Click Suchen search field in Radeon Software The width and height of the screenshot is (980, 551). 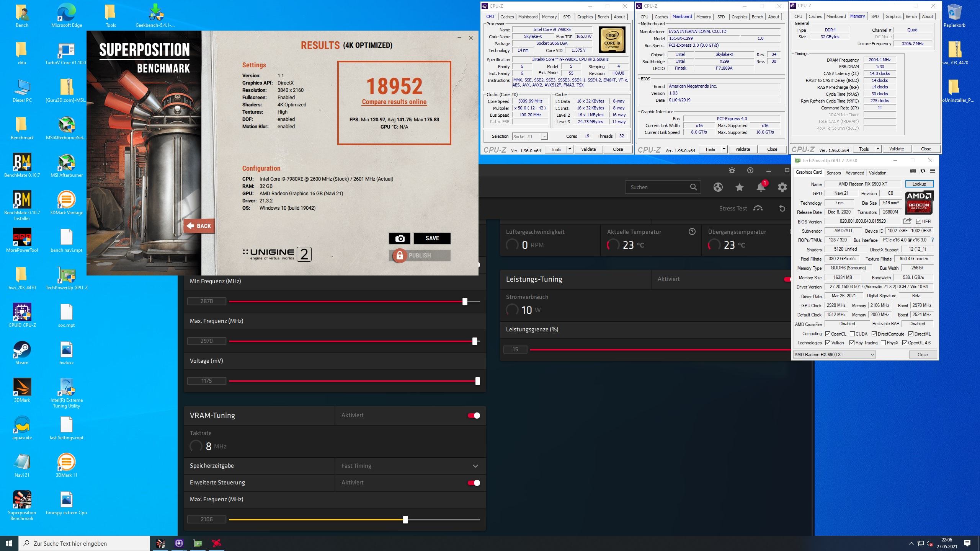coord(663,187)
